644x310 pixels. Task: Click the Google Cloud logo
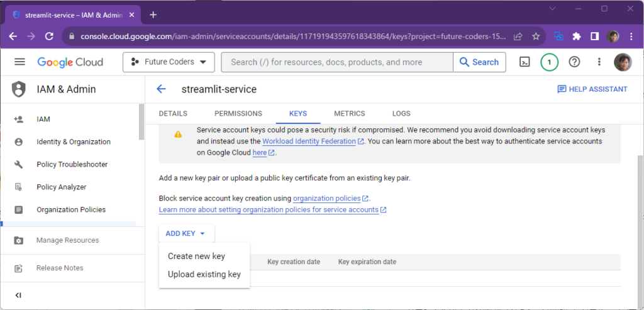pos(70,62)
